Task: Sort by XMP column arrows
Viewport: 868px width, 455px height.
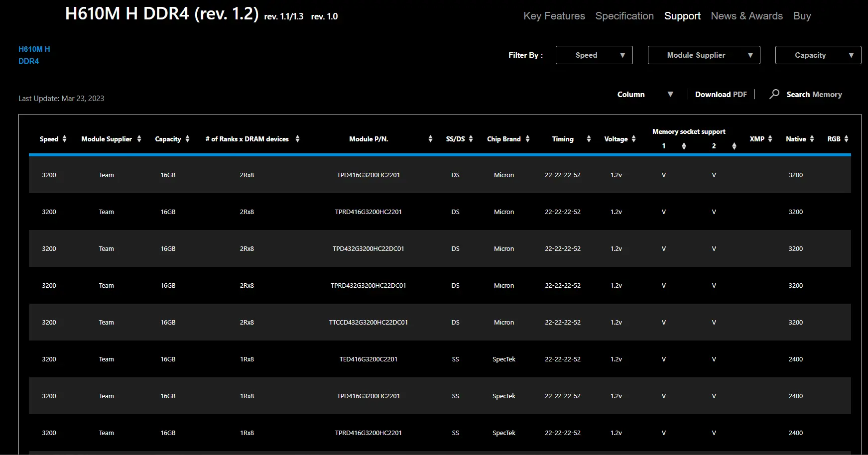Action: pos(770,139)
